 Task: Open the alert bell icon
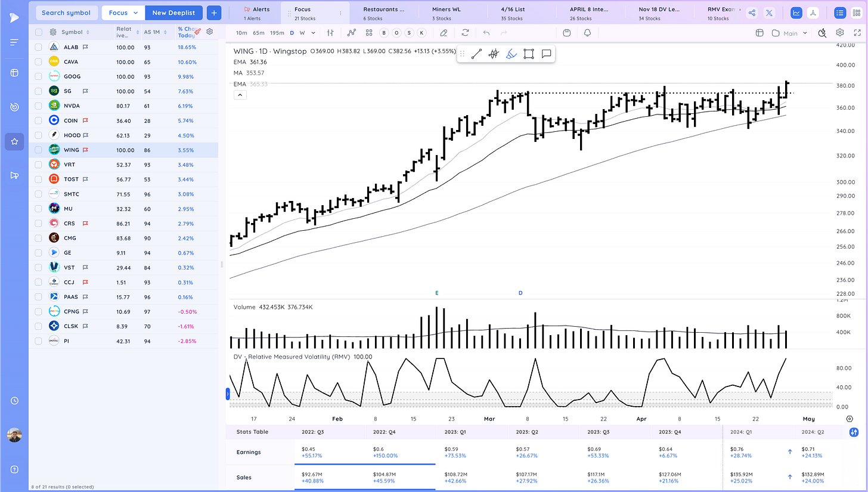[588, 33]
